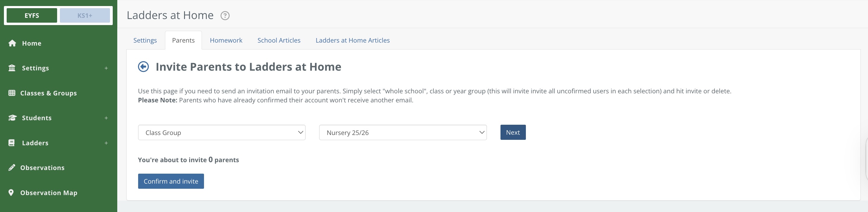868x212 pixels.
Task: Click the Settings building icon in sidebar
Action: [x=12, y=68]
